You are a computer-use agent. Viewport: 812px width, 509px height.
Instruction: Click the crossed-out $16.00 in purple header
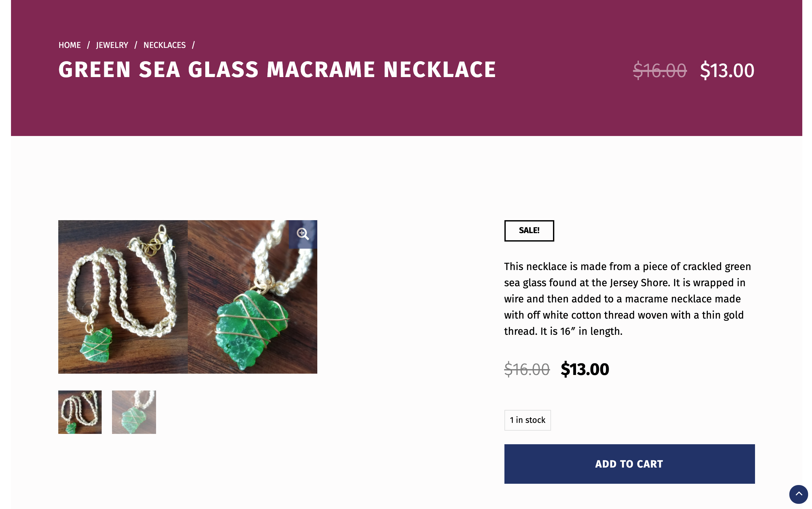point(659,70)
